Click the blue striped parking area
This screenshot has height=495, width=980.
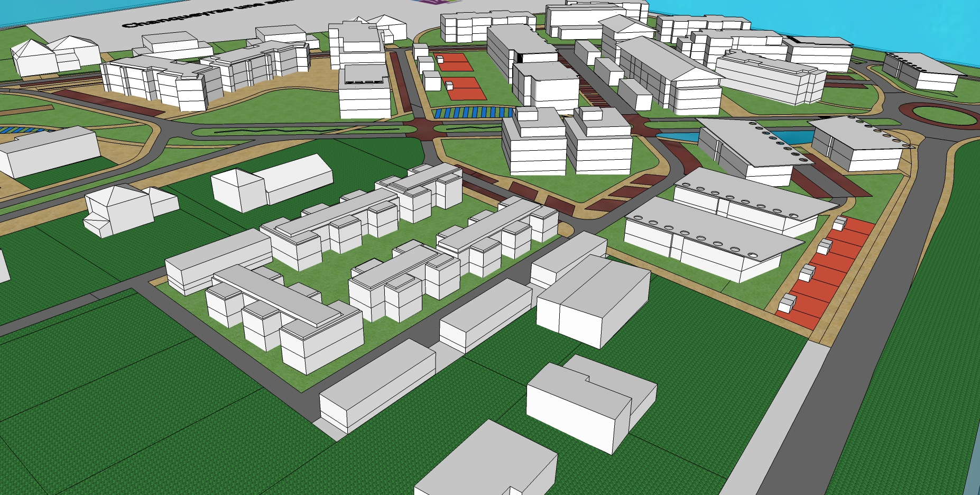tap(472, 112)
